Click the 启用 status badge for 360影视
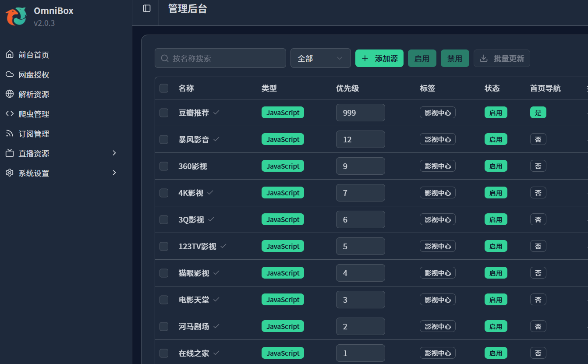 (x=496, y=166)
